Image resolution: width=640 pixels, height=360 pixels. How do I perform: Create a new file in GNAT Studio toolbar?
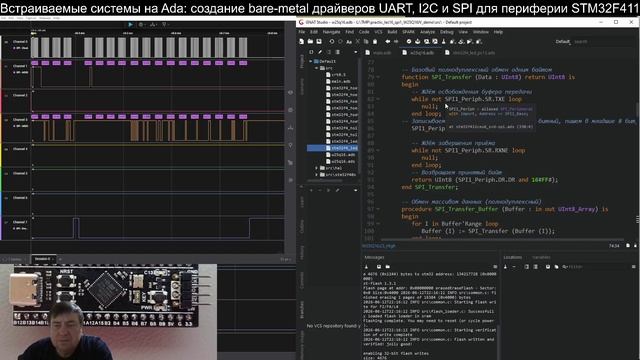(301, 41)
